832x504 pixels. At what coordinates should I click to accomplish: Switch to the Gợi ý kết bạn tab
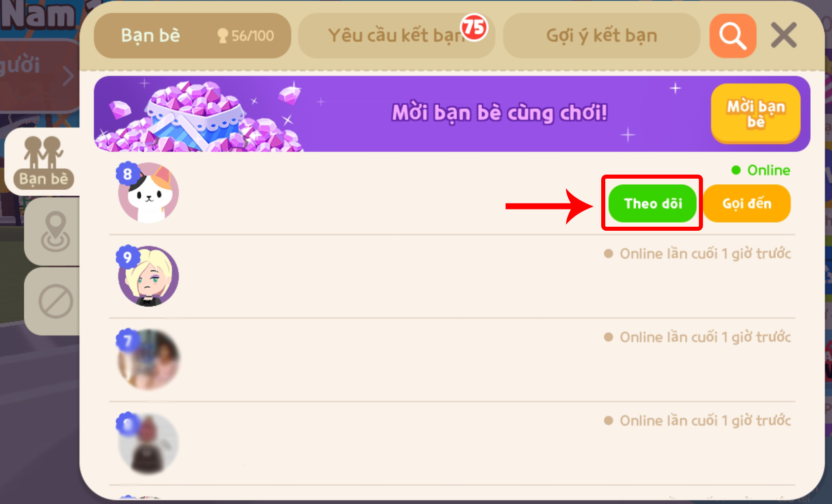click(x=601, y=36)
